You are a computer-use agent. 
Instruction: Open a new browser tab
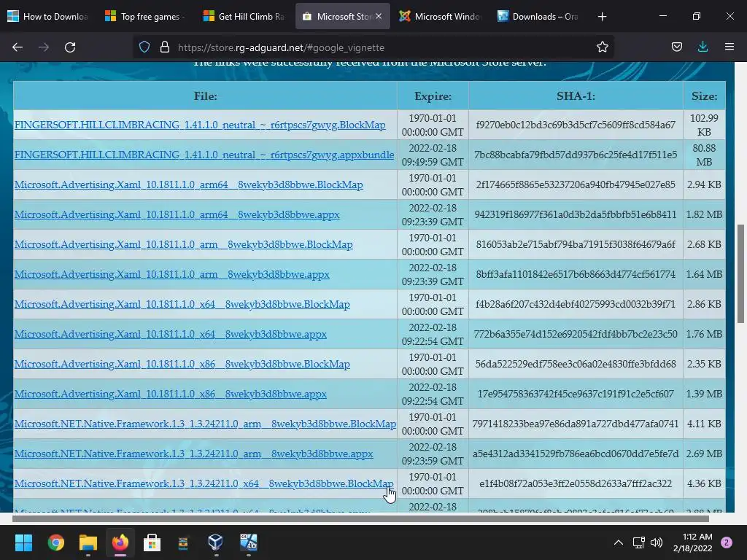coord(602,17)
